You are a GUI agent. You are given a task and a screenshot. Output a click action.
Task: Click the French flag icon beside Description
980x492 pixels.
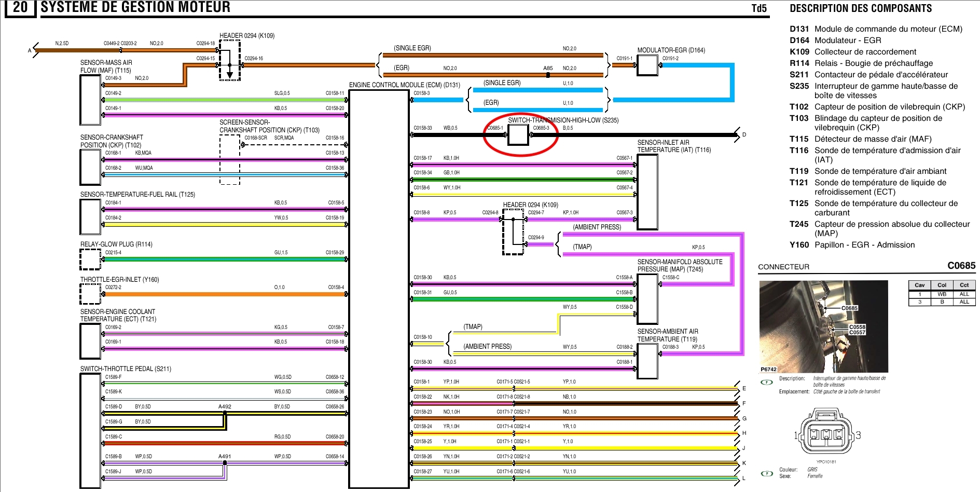766,382
